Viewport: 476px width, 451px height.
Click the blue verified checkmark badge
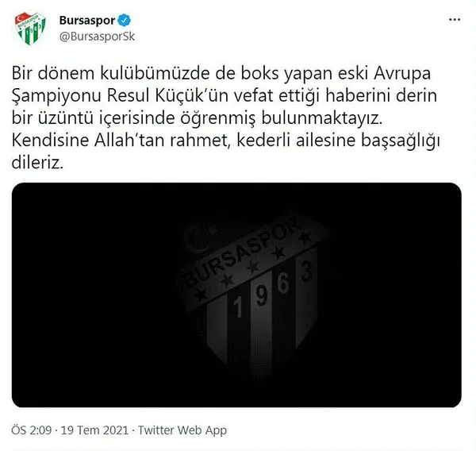(125, 21)
